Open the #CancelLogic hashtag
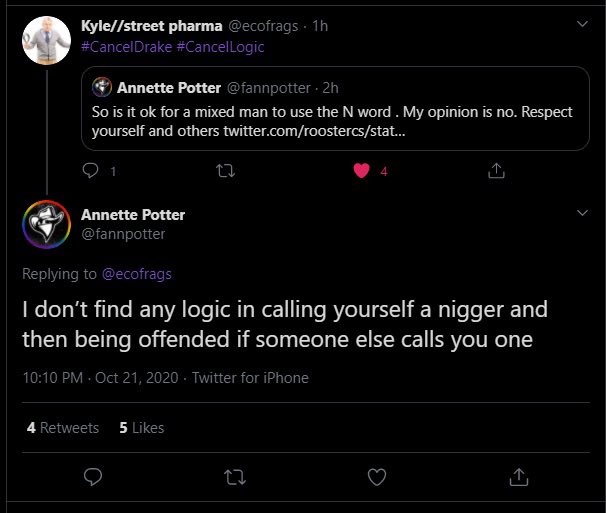The height and width of the screenshot is (513, 606). pos(220,47)
